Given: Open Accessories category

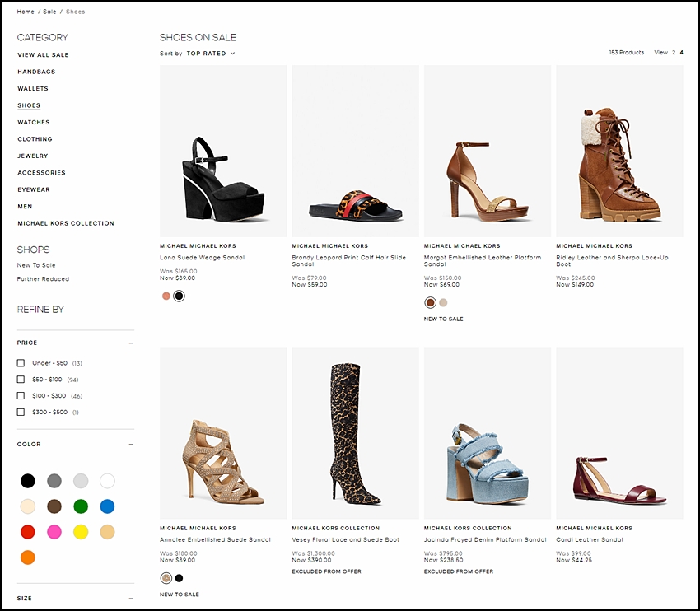Looking at the screenshot, I should click(41, 173).
